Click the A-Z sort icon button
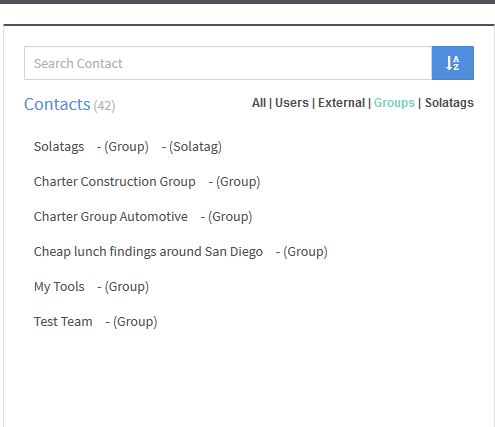This screenshot has height=427, width=495. coord(453,63)
